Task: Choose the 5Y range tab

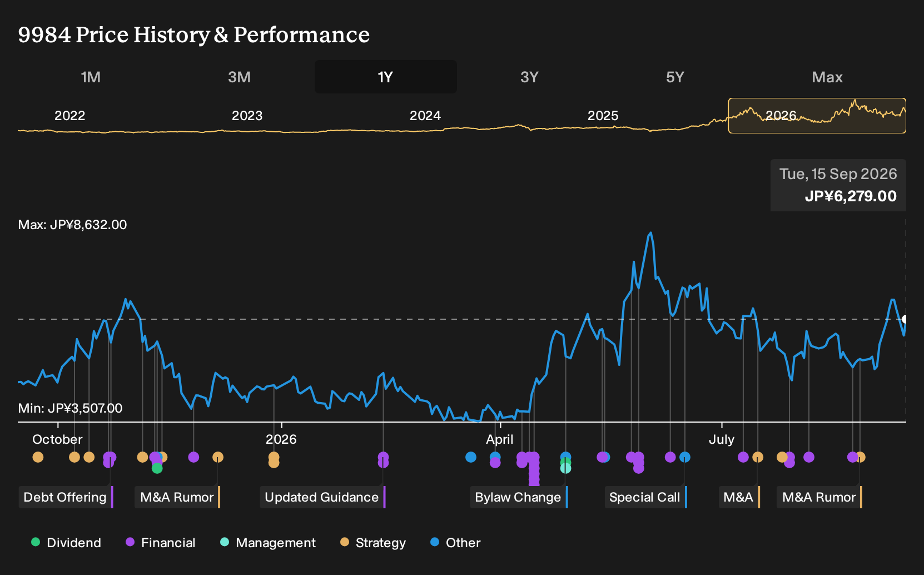Action: [x=675, y=77]
